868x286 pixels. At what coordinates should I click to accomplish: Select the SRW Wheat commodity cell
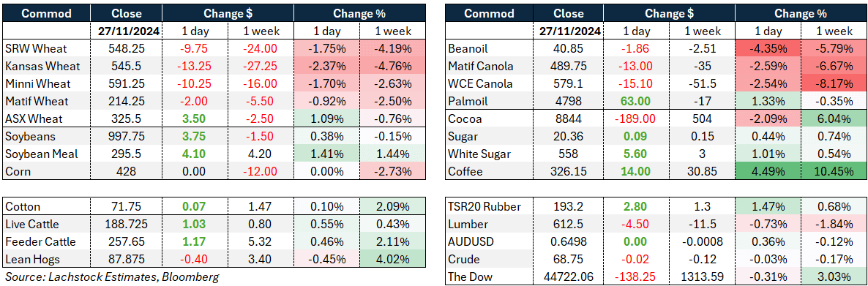tap(47, 49)
